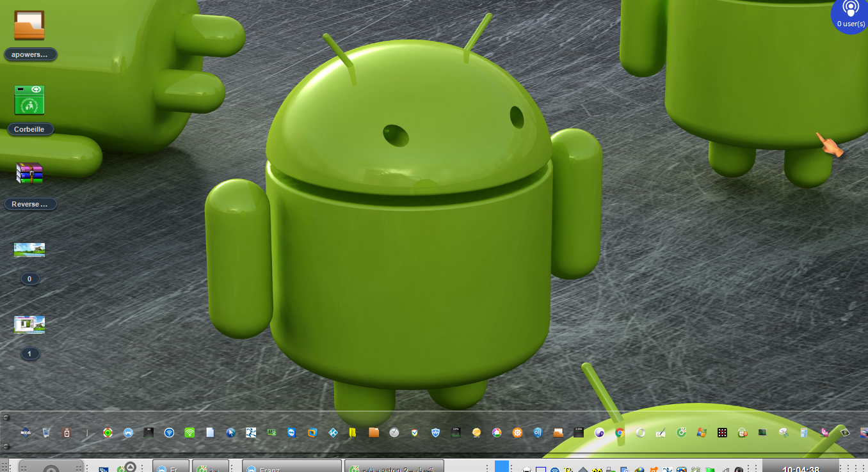Open the apowers desktop folder icon
Screen dimensions: 868x472
29,26
